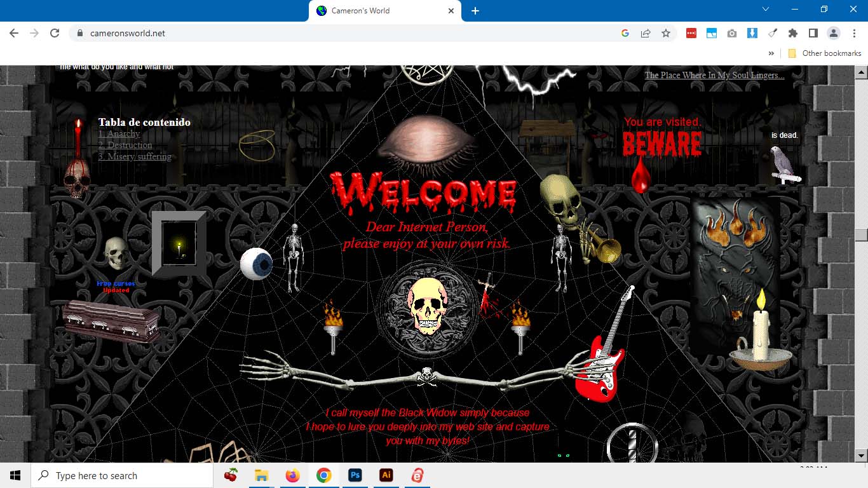Click the address bar showing cameronsworld.net

click(x=343, y=33)
